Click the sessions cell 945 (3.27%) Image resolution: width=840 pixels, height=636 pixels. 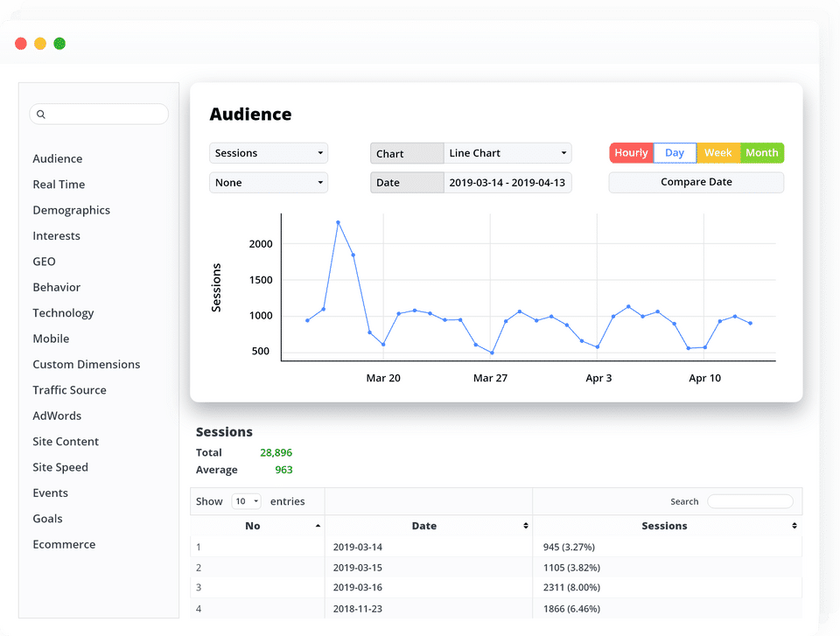coord(569,547)
